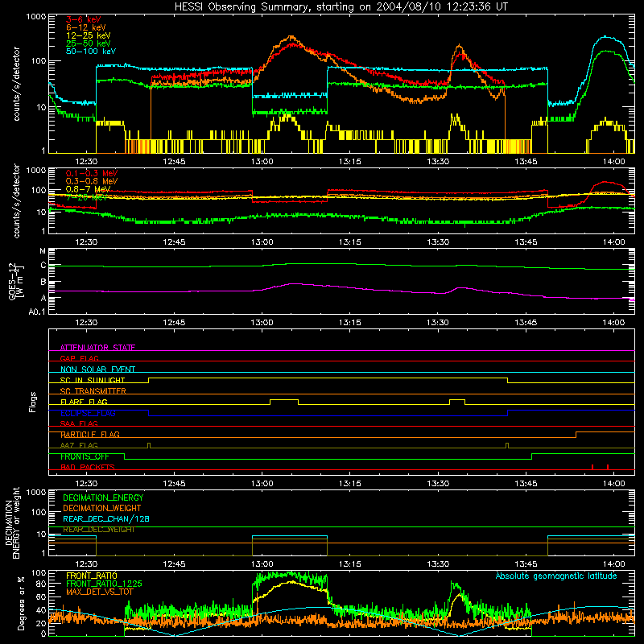
Task: Click the FRONT_RATIO_1225 legend label
Action: [104, 584]
